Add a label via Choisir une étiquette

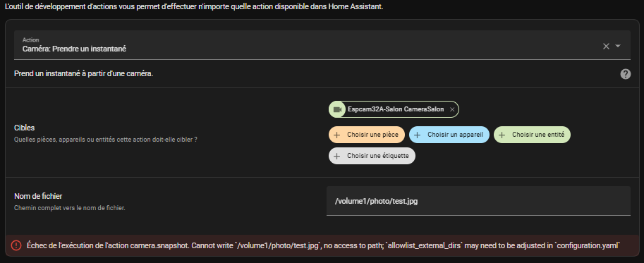tap(372, 156)
